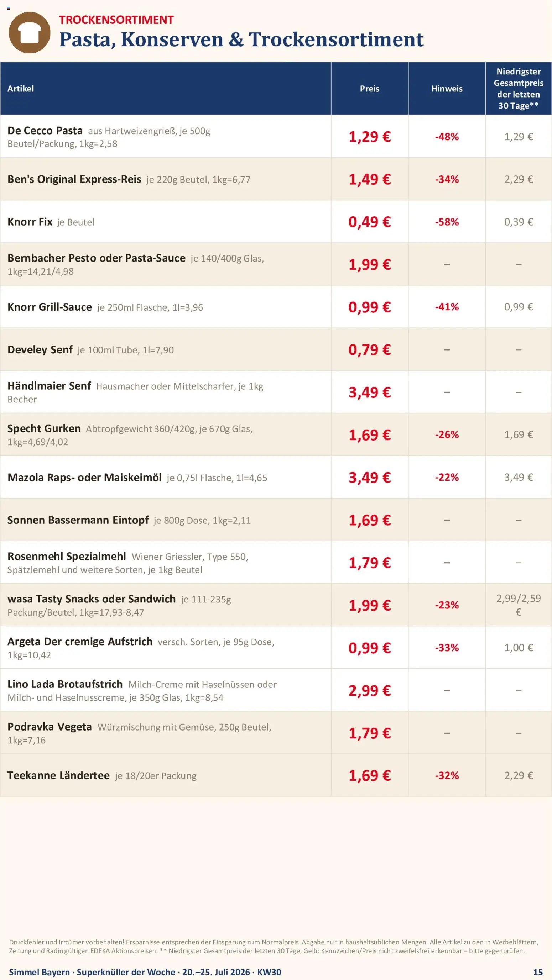
Task: Click the brown bread category icon
Action: [x=29, y=32]
